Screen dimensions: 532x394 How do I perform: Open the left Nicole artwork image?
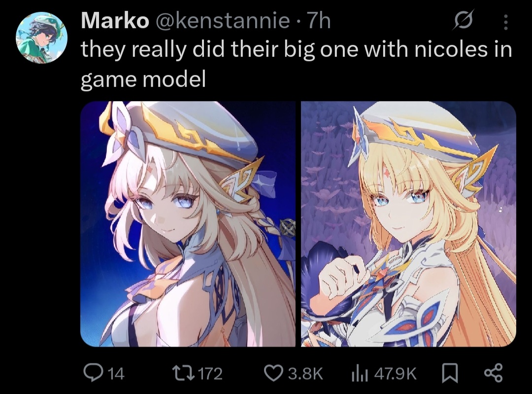pos(188,224)
